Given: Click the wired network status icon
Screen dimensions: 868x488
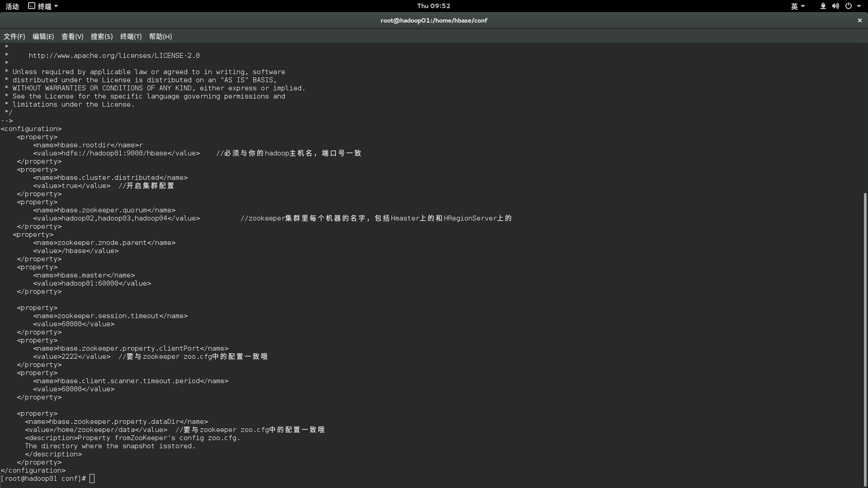Looking at the screenshot, I should coord(823,6).
